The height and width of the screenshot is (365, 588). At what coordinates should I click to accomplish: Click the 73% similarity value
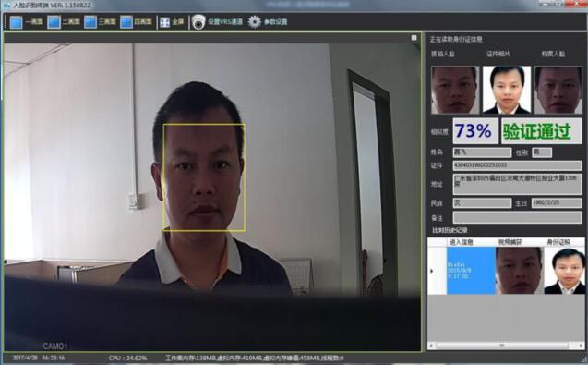click(x=475, y=131)
